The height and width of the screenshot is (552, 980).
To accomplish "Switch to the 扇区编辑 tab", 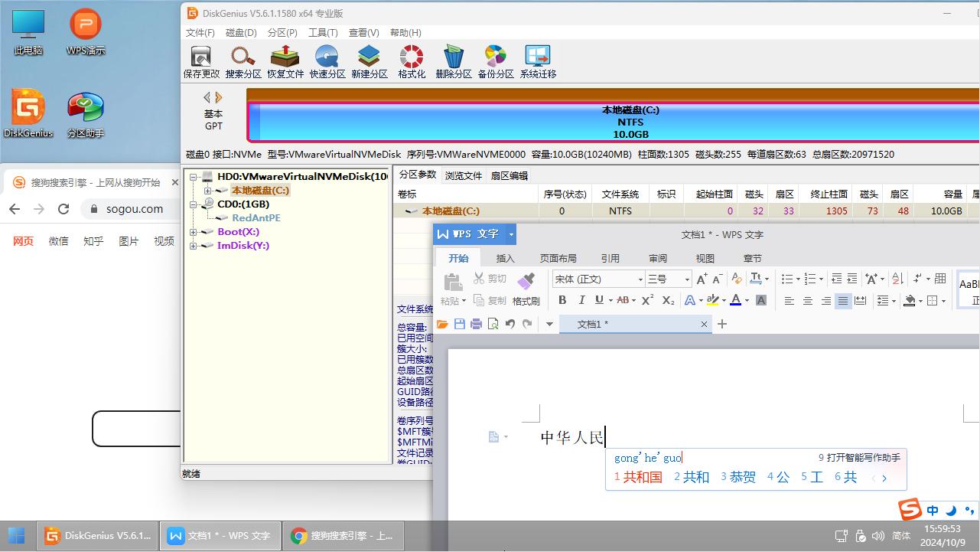I will [510, 175].
